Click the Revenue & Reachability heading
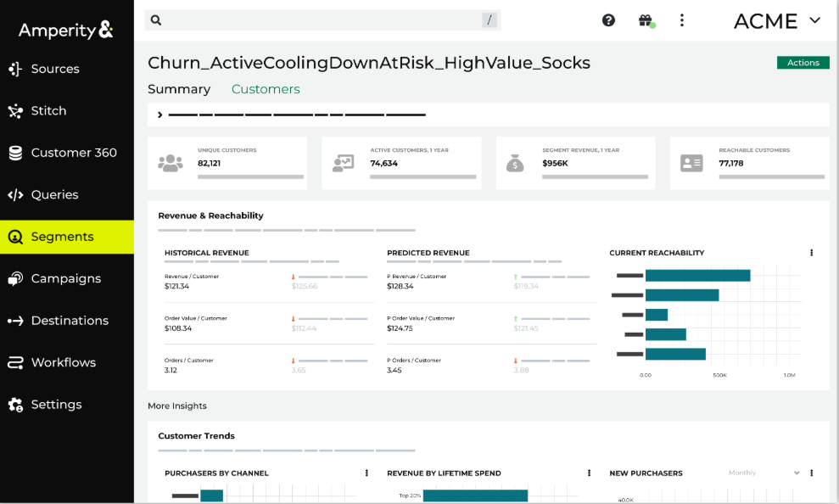Image resolution: width=839 pixels, height=504 pixels. (211, 216)
